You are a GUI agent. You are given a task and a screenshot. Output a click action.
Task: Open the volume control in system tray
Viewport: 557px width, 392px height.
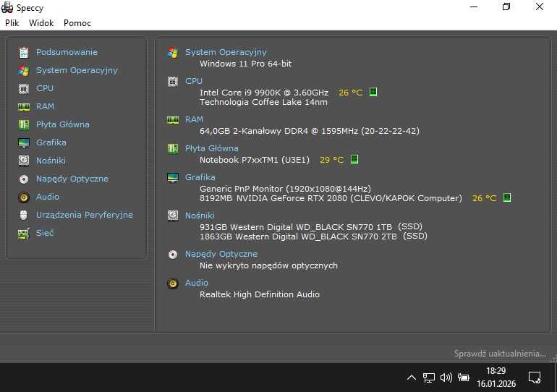click(446, 378)
